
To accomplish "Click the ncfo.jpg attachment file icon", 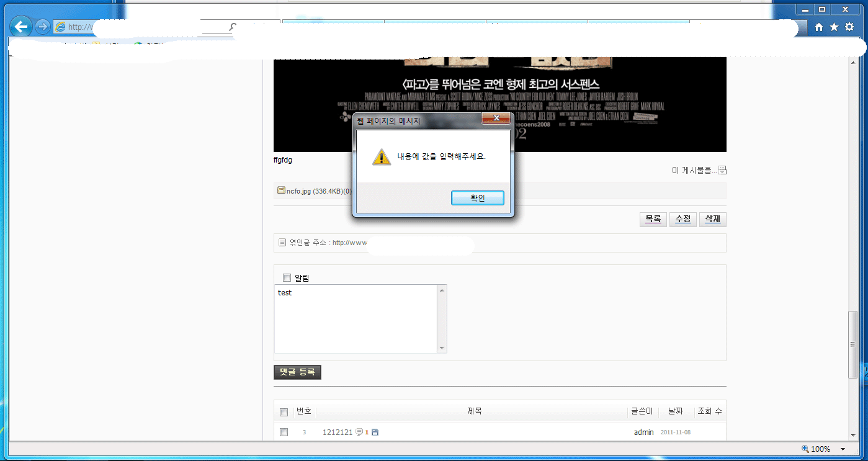I will point(281,190).
